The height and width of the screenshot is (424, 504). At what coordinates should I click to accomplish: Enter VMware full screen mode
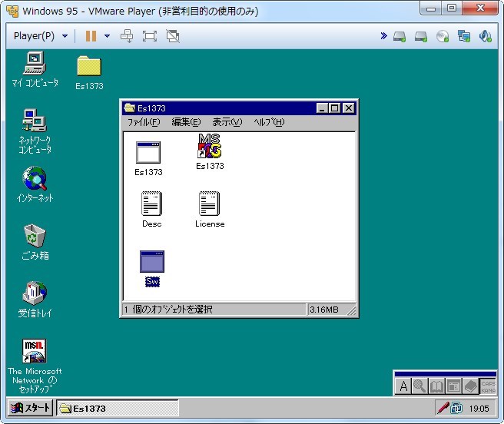click(x=150, y=36)
